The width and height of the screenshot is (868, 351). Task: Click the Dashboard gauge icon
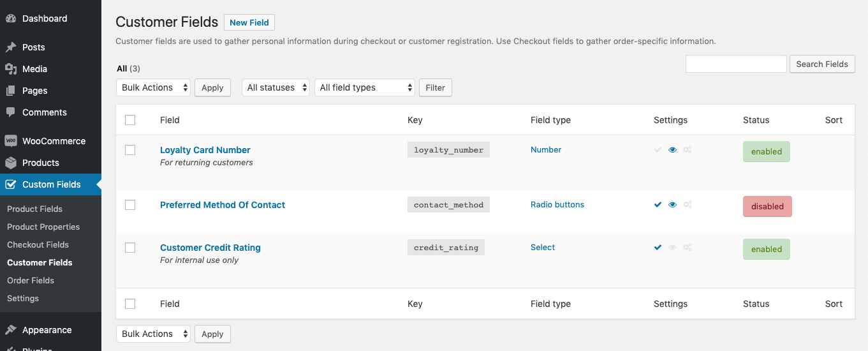tap(11, 19)
